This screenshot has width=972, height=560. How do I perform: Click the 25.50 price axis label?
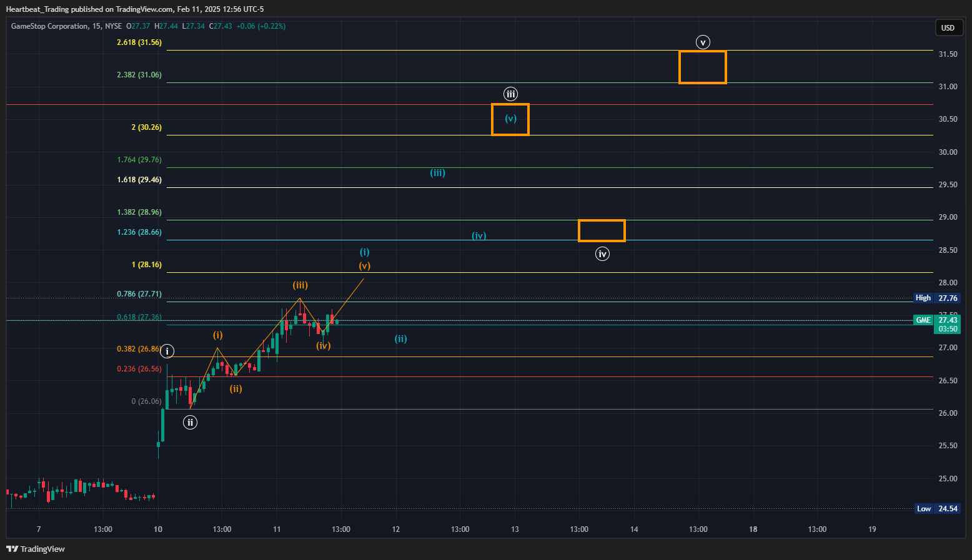click(948, 446)
